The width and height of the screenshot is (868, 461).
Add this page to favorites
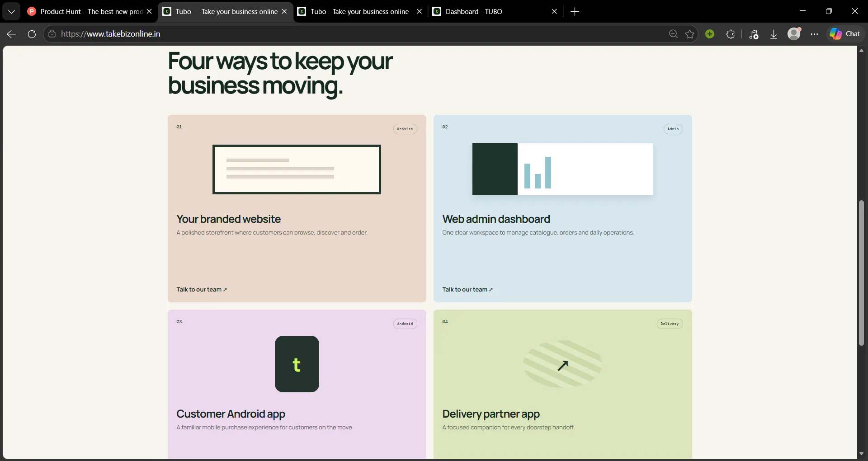(689, 34)
